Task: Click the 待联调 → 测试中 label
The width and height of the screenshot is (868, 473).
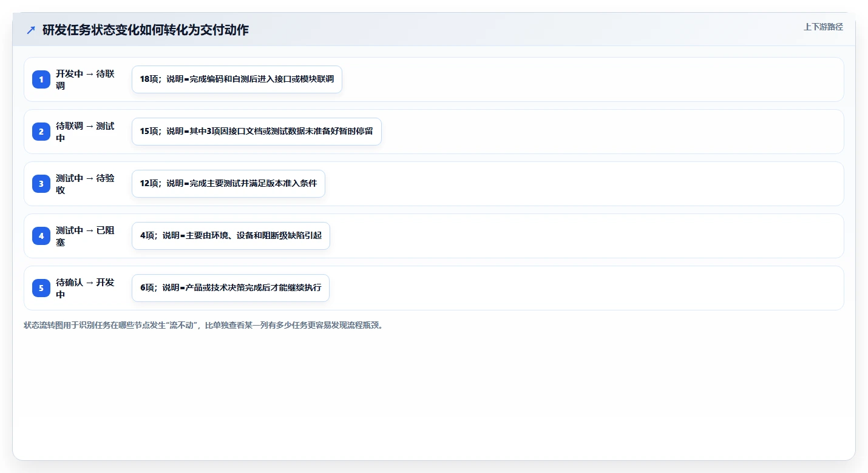Action: [85, 132]
